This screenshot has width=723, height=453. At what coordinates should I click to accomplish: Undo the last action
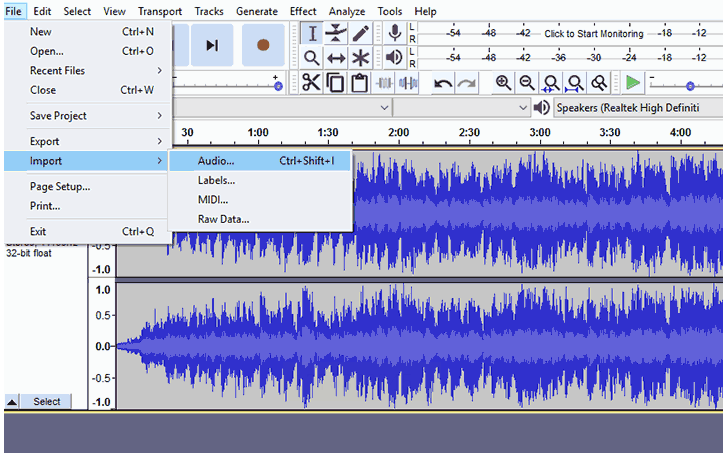[x=443, y=83]
